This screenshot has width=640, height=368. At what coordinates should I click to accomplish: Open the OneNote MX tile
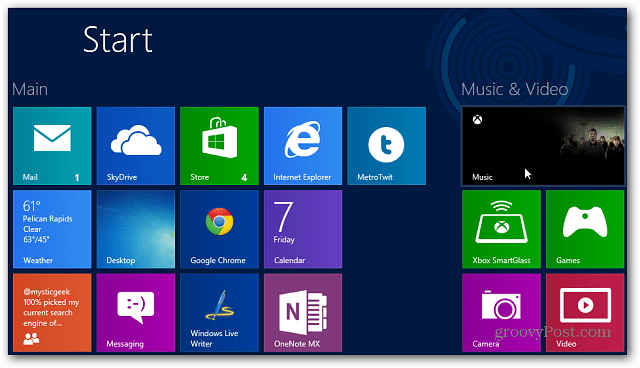click(303, 313)
